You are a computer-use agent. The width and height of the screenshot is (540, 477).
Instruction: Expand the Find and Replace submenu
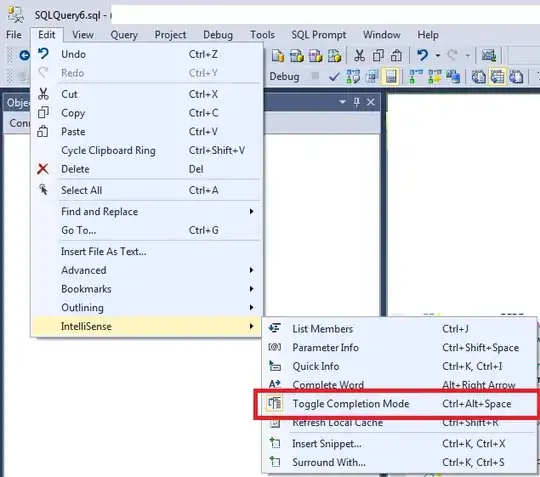point(147,211)
